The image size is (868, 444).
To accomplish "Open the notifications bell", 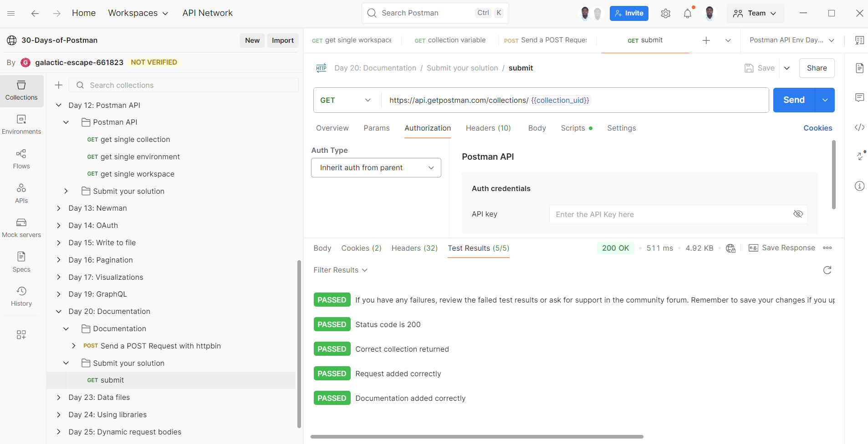I will [688, 13].
